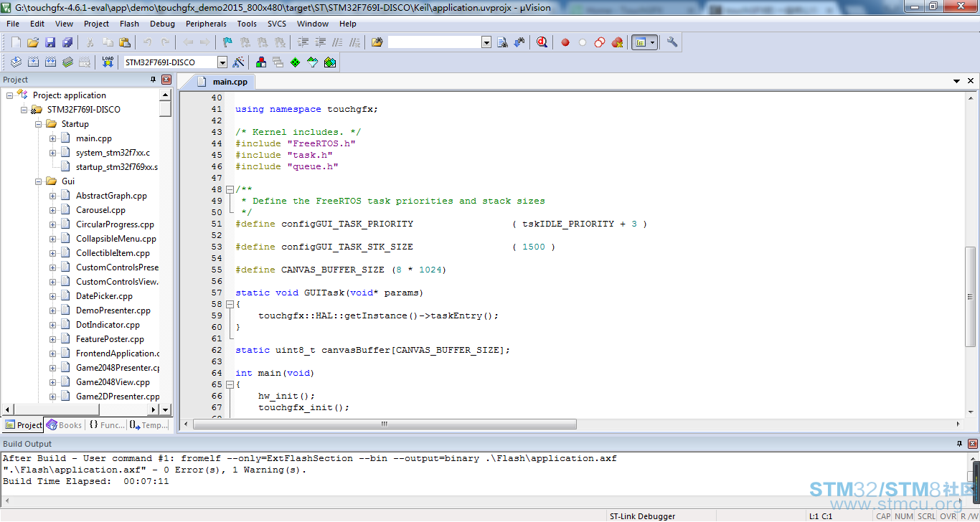980x522 pixels.
Task: Open the Flash menu
Action: point(129,24)
